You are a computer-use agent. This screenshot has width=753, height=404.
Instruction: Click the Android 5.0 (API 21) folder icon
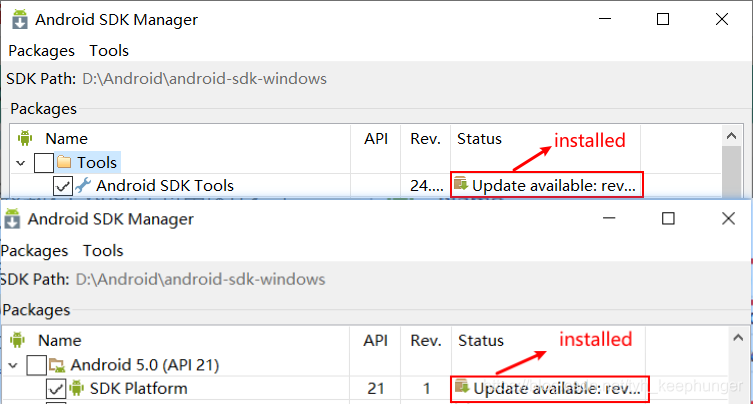pyautogui.click(x=57, y=365)
